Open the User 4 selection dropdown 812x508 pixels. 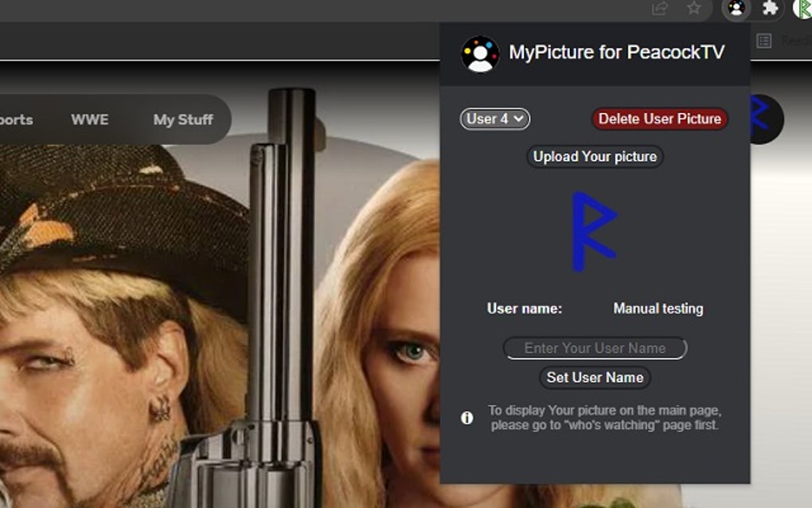click(x=494, y=119)
